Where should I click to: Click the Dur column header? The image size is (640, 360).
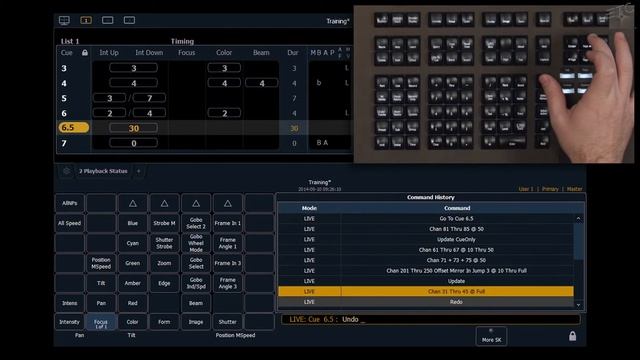tap(293, 53)
